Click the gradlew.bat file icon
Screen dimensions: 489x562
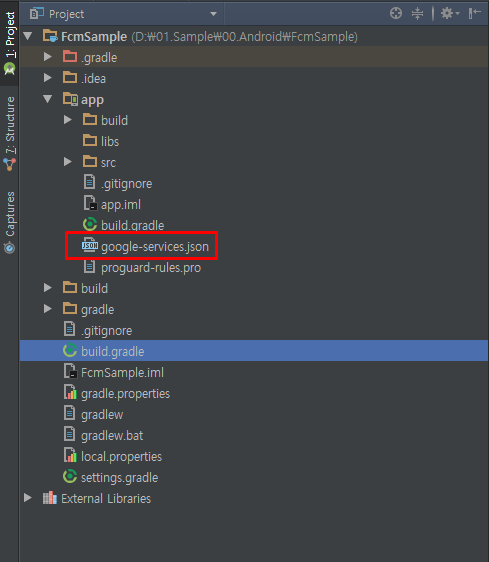[69, 434]
